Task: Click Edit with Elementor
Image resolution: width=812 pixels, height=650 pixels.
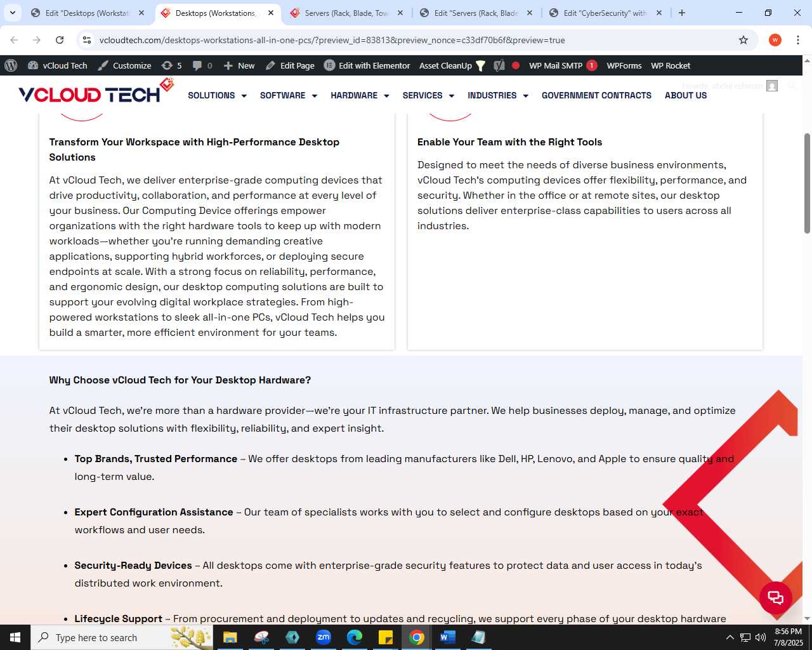Action: pos(367,65)
